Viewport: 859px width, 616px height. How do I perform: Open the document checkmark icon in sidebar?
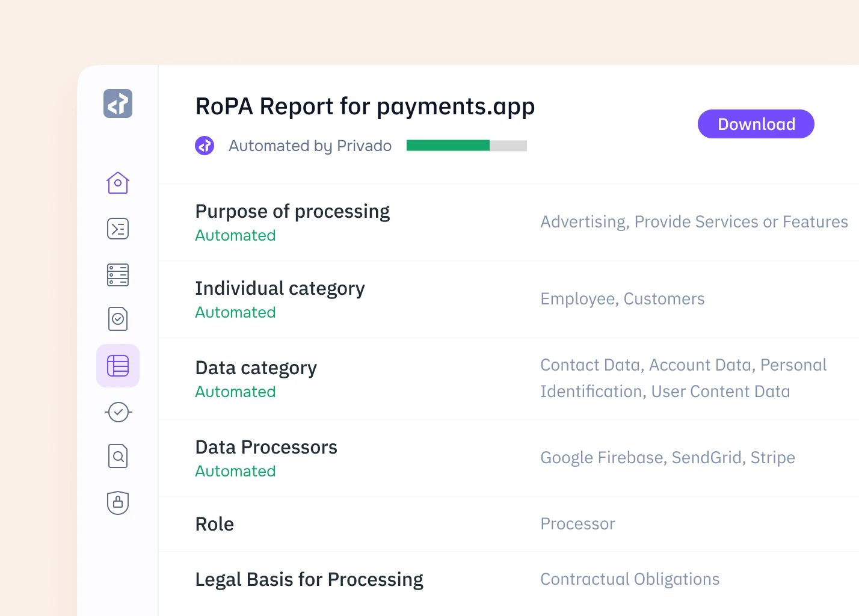tap(118, 319)
